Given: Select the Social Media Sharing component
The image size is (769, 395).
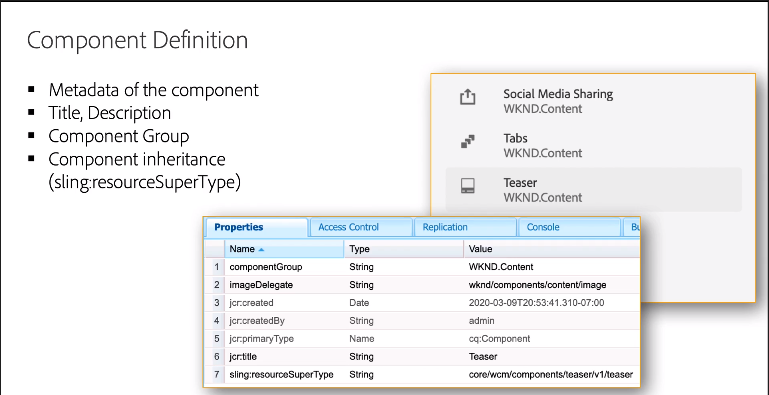Looking at the screenshot, I should (593, 101).
